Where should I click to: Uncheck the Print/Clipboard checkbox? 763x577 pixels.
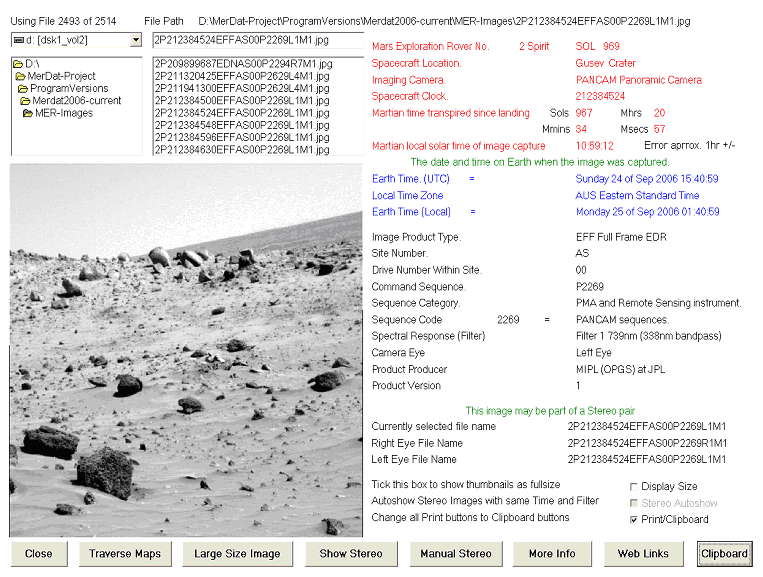tap(633, 519)
